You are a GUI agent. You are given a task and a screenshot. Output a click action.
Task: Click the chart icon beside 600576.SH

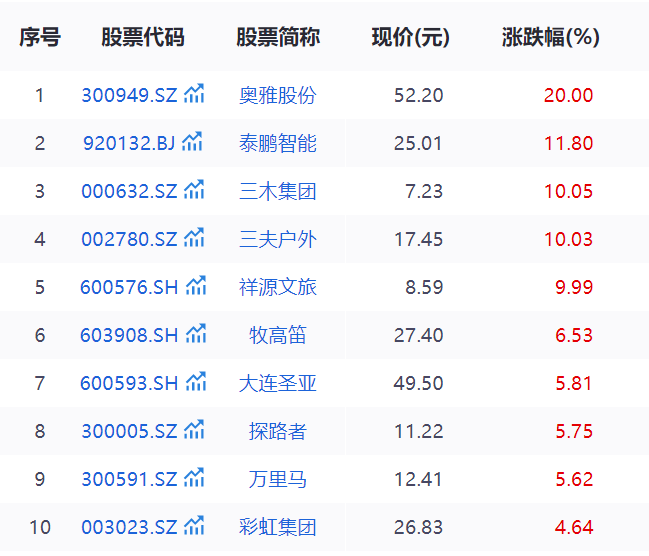click(197, 287)
